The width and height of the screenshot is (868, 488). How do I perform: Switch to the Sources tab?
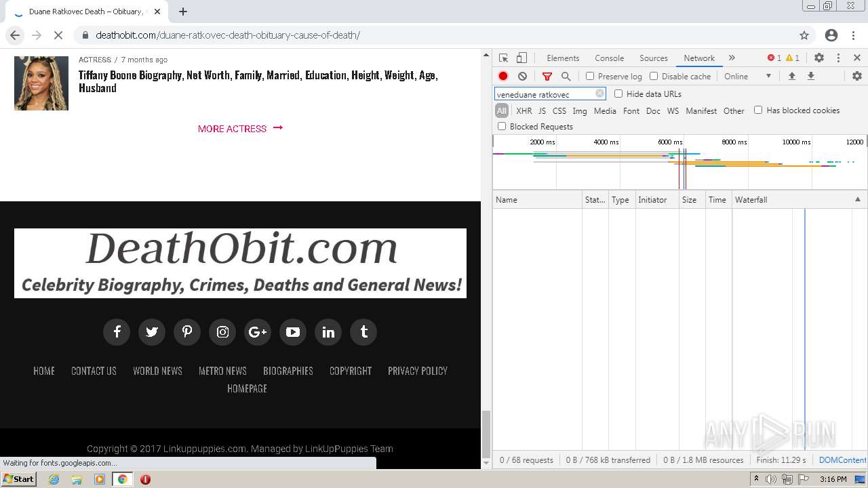pyautogui.click(x=654, y=58)
